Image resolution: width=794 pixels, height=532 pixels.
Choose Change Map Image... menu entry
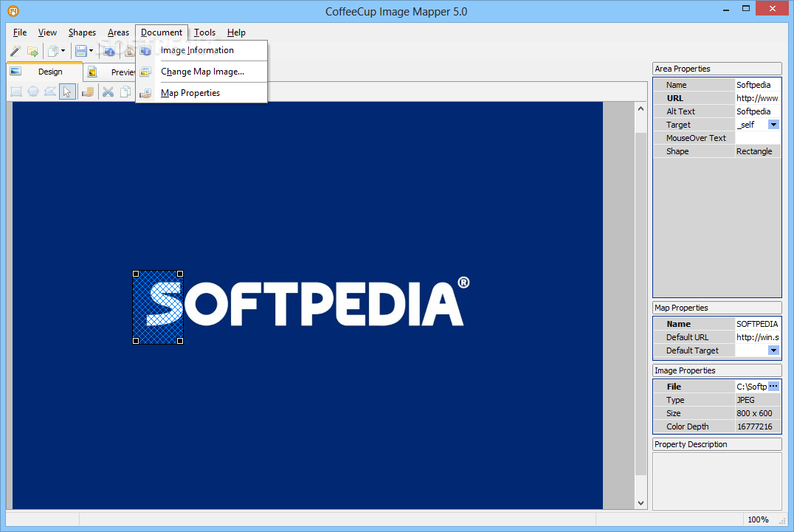coord(202,72)
